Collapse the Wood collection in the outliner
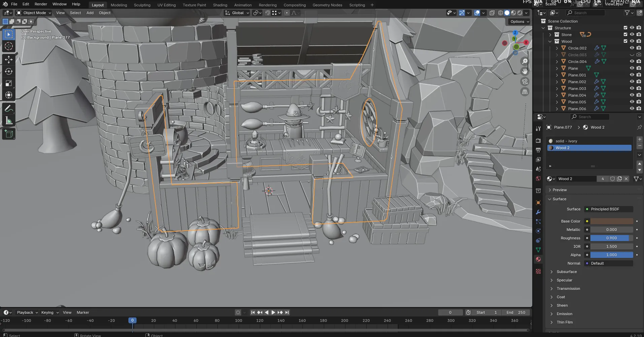 [550, 41]
